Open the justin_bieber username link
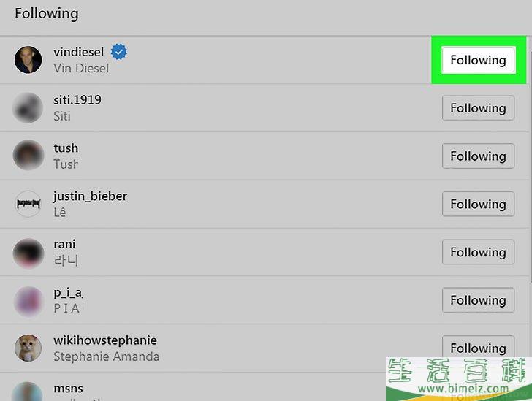 tap(91, 196)
